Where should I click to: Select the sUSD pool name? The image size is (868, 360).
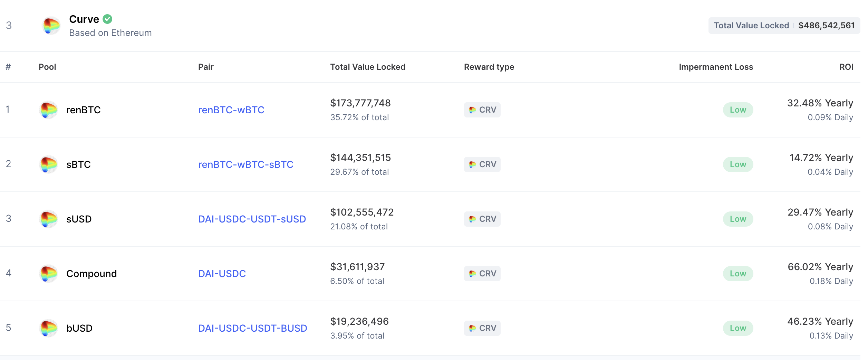tap(79, 219)
